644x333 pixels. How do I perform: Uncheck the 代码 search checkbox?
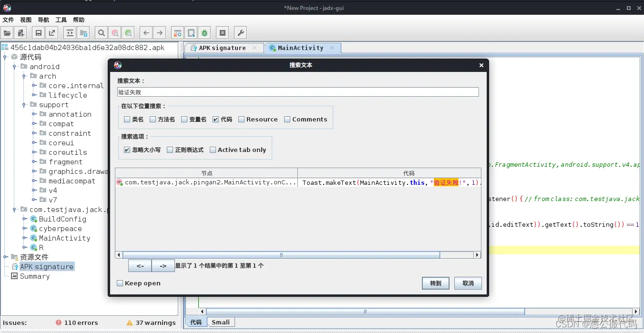[215, 120]
